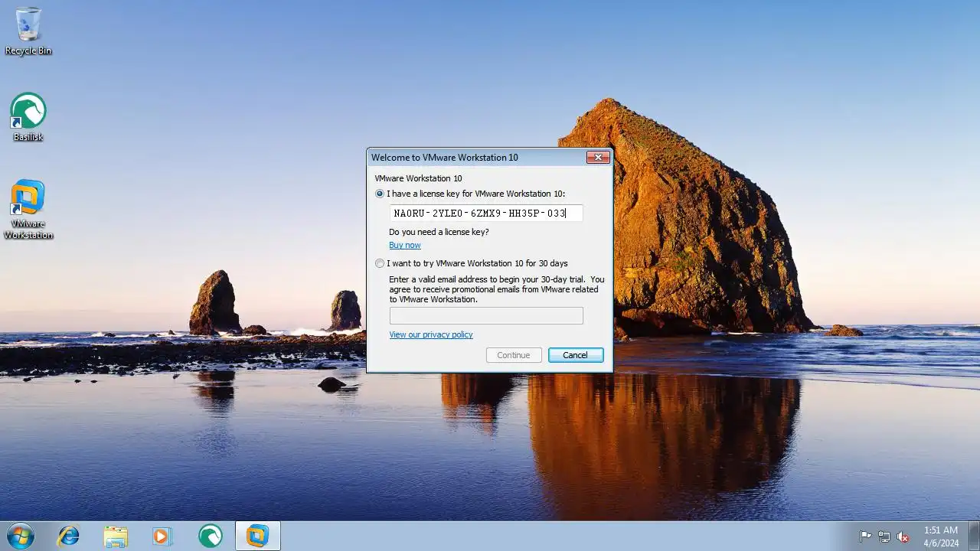980x551 pixels.
Task: Click the 'VMware Workstation 10' group label
Action: [x=418, y=178]
